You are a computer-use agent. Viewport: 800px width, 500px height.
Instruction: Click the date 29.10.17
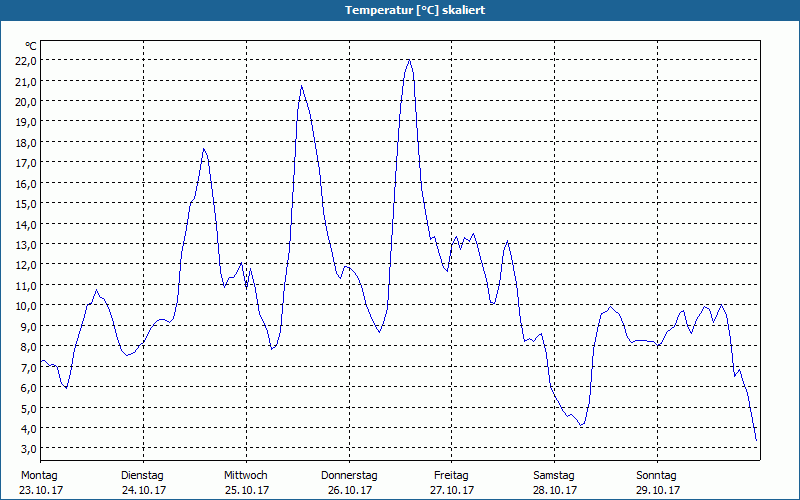(x=658, y=490)
